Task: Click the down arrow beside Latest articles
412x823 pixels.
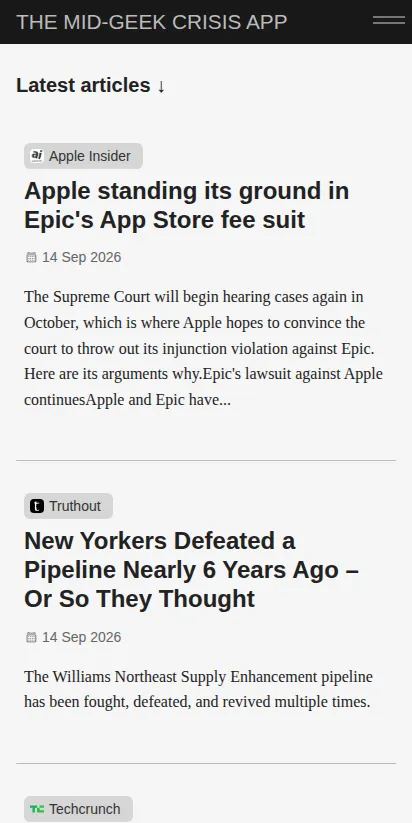Action: (x=161, y=86)
